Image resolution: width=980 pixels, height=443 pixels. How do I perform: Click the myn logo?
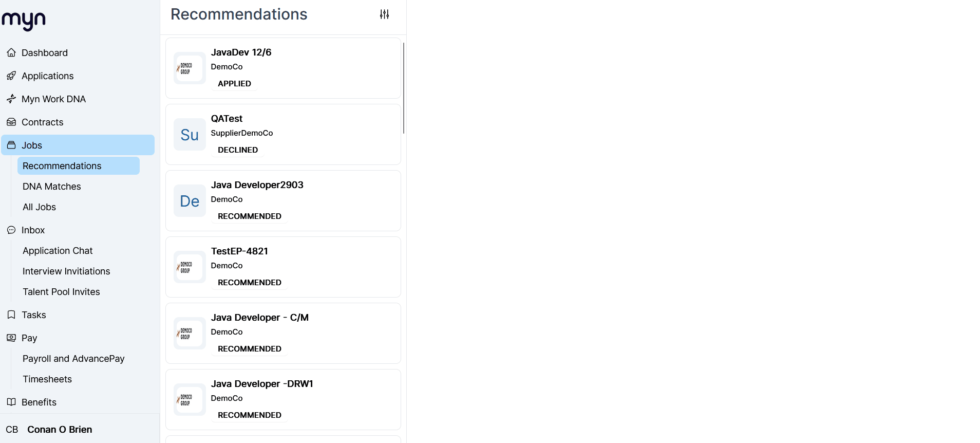click(24, 21)
